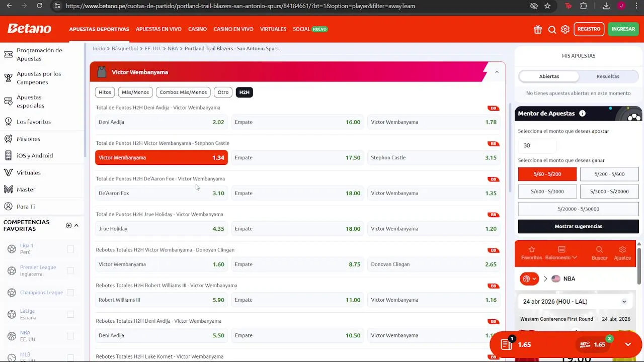Screen dimensions: 644x362
Task: Select the H2H filter tab
Action: [x=244, y=92]
